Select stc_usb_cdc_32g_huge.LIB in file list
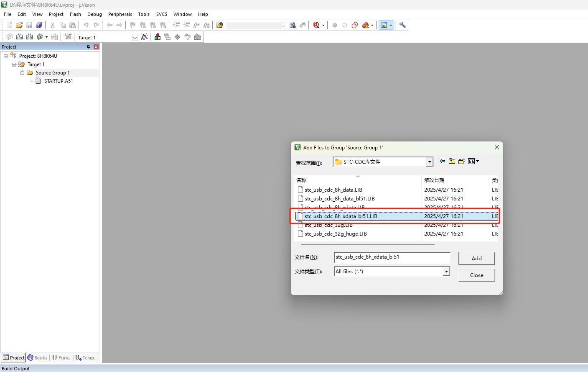588x372 pixels. [336, 234]
